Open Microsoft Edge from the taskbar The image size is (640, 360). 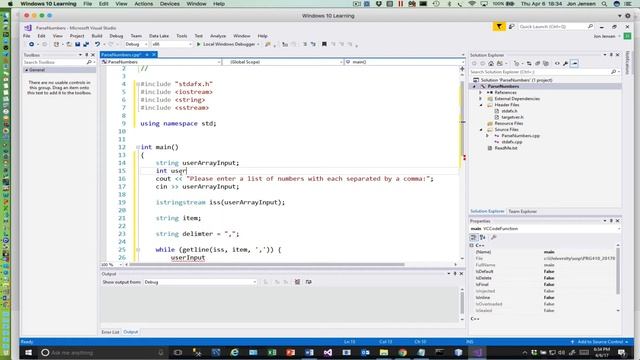tap(234, 352)
